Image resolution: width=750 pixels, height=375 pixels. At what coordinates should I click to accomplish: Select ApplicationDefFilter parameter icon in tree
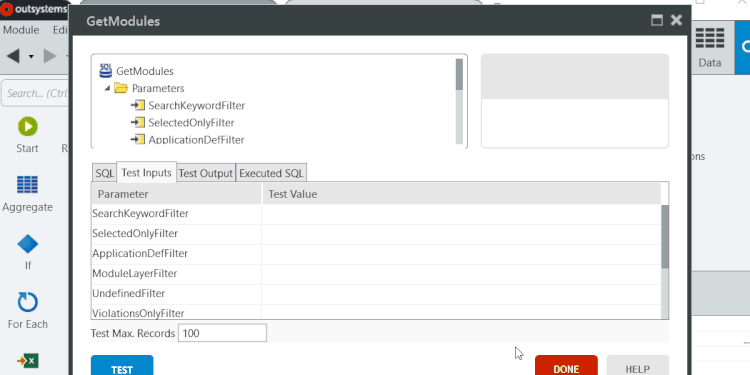tap(138, 139)
